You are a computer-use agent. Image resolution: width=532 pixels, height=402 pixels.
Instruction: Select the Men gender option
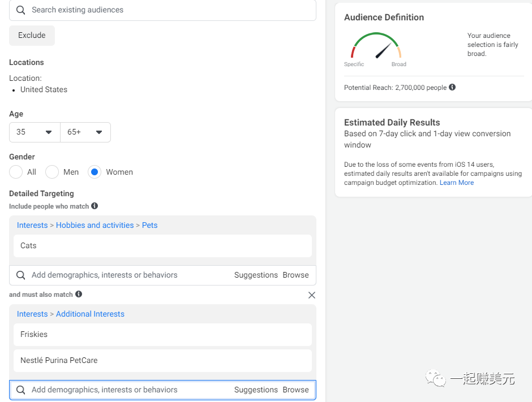[52, 172]
